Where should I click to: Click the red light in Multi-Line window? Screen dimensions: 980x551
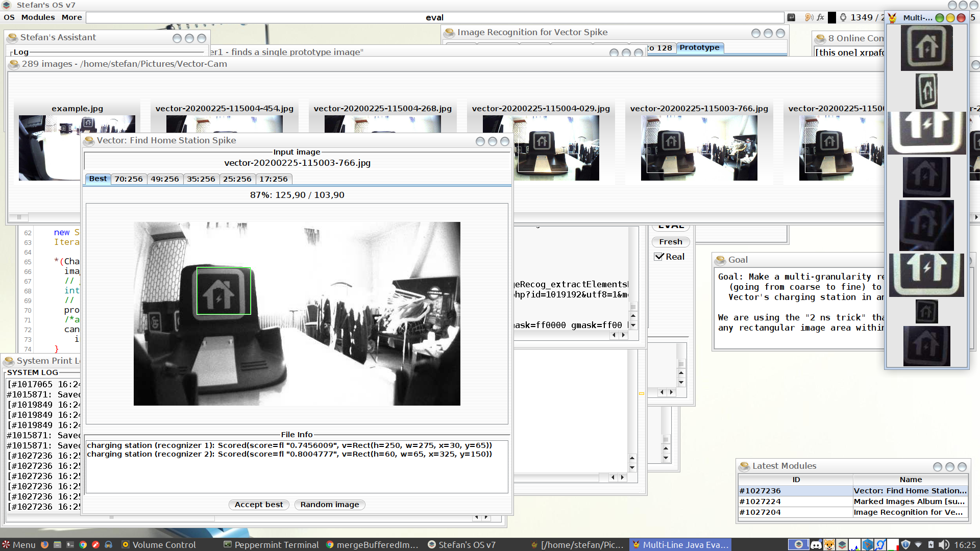[x=961, y=18]
